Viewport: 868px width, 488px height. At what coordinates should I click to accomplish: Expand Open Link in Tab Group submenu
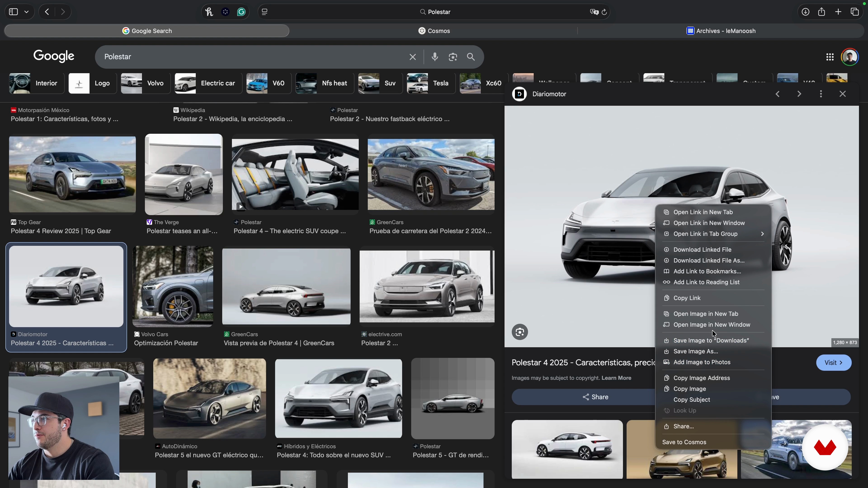(713, 234)
